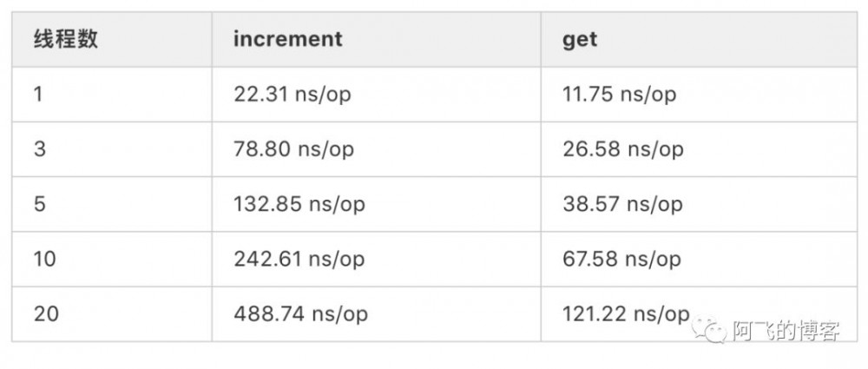Click the thread count 10 cell
Viewport: 868px width, 369px height.
point(45,259)
